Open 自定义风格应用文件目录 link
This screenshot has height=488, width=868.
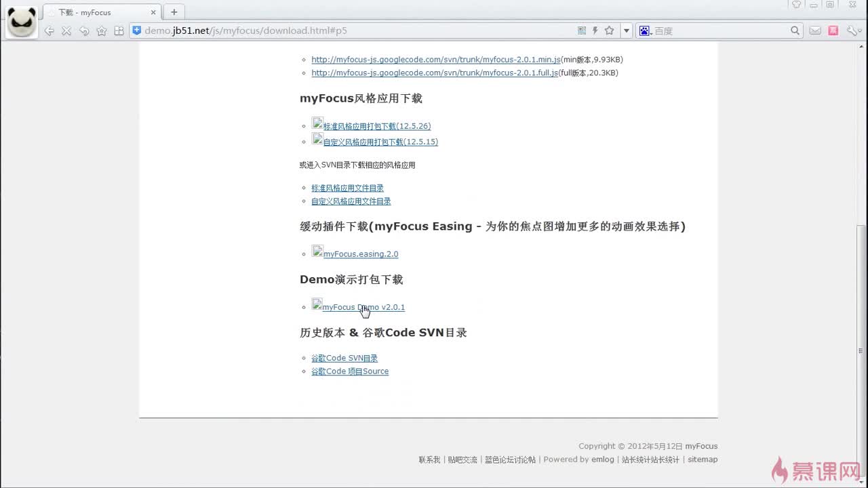click(351, 201)
